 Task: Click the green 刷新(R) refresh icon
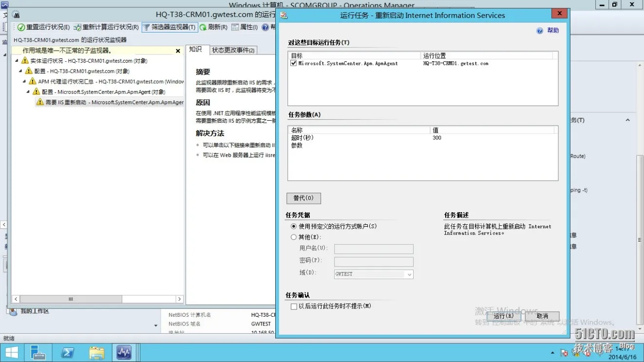[203, 27]
